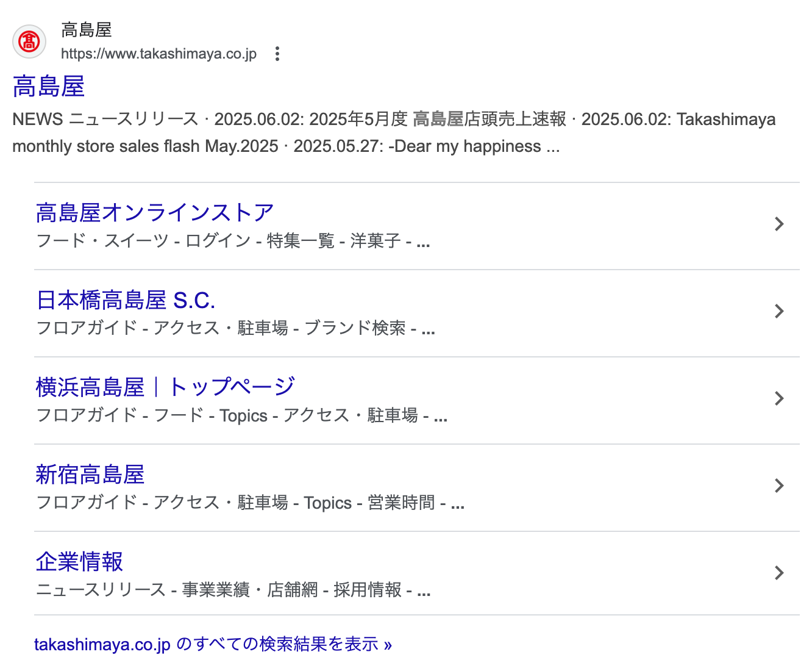Click the フード・スイーツ - ログイン description line
Screen dimensions: 812x671
pyautogui.click(x=233, y=241)
